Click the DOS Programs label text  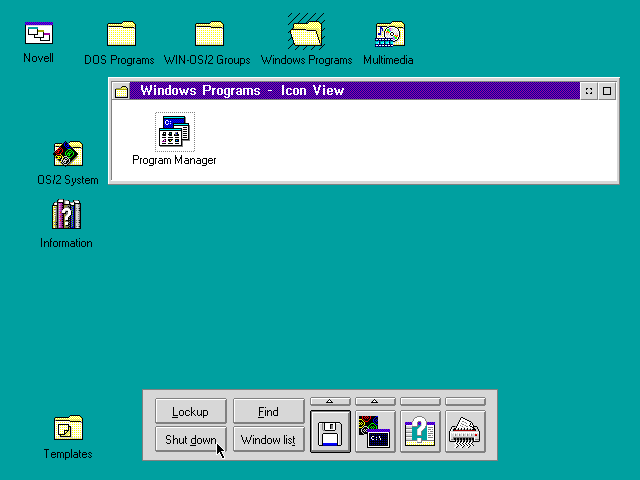click(x=119, y=60)
